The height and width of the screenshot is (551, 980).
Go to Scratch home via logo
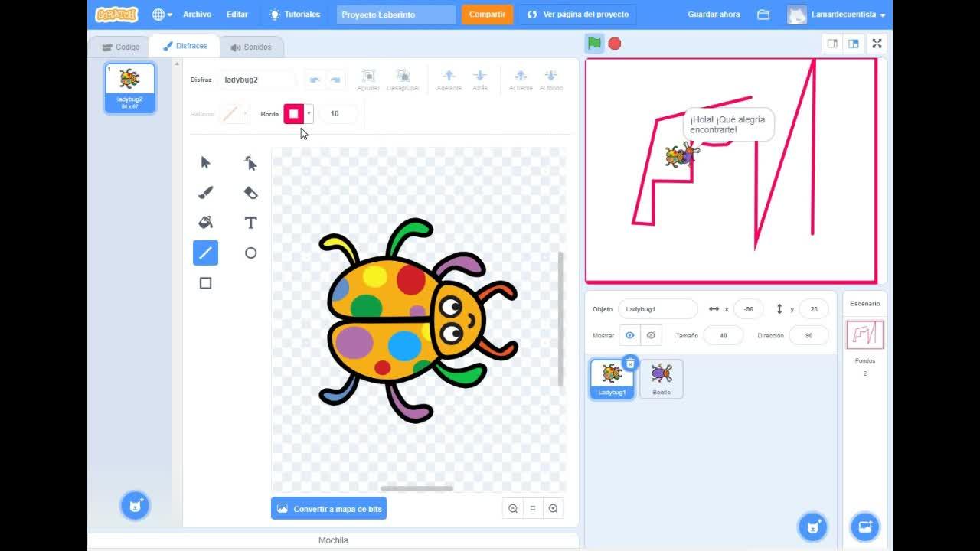coord(116,15)
